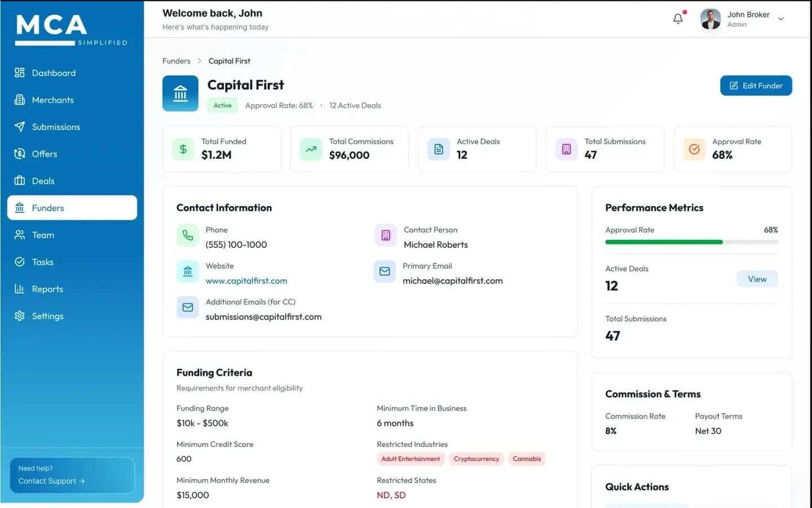
Task: Click the Primary Email envelope icon
Action: pos(385,271)
